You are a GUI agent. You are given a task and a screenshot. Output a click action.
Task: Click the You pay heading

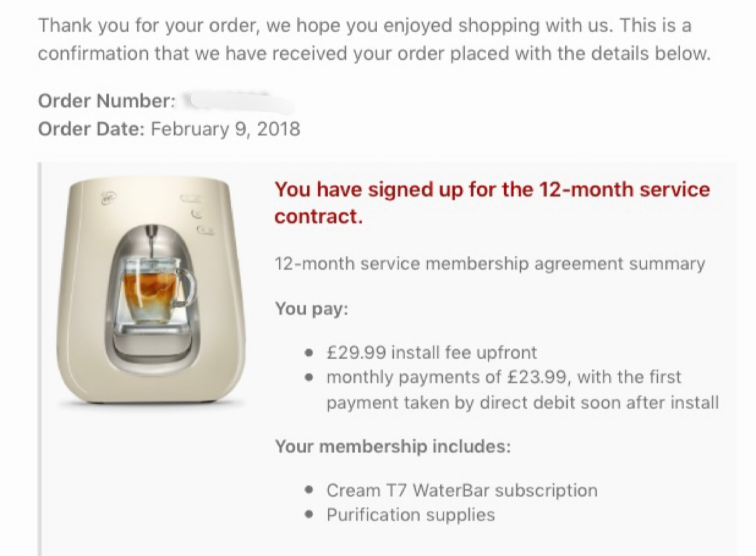311,308
